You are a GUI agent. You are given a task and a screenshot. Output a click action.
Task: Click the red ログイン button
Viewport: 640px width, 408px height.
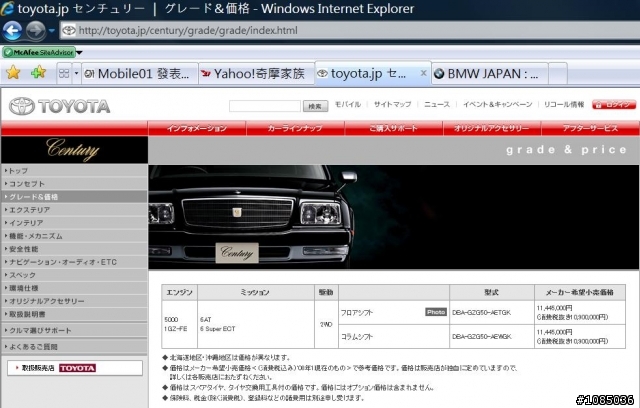(614, 105)
